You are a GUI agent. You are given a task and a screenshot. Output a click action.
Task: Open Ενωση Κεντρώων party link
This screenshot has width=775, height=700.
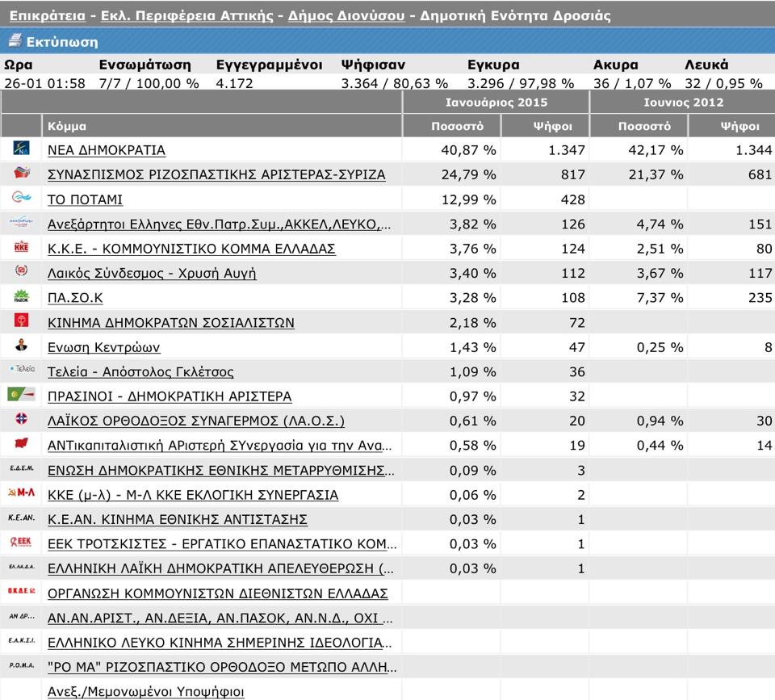(104, 347)
